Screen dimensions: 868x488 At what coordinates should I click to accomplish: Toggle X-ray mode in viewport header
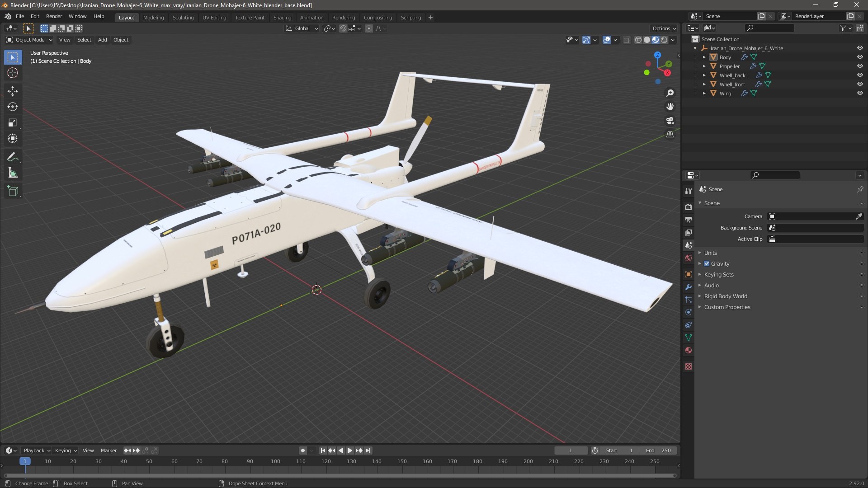627,40
